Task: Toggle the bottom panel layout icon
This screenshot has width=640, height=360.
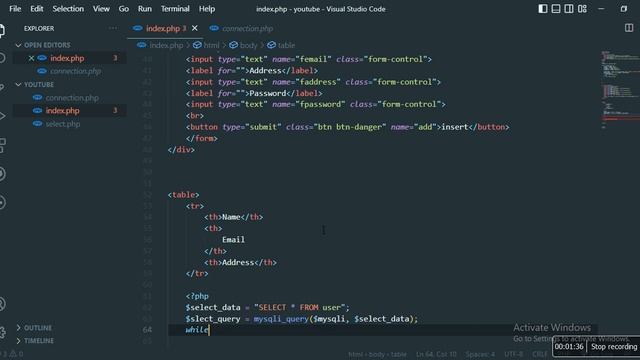Action: click(x=556, y=9)
